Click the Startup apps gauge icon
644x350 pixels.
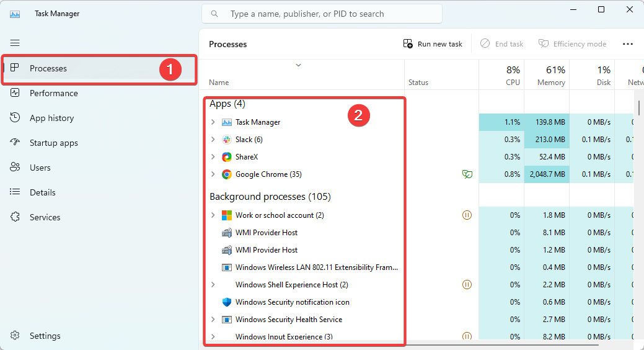click(x=15, y=142)
